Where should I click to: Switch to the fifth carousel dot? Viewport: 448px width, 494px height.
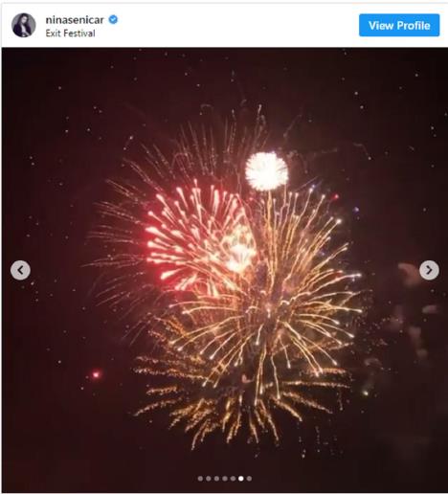[x=233, y=479]
